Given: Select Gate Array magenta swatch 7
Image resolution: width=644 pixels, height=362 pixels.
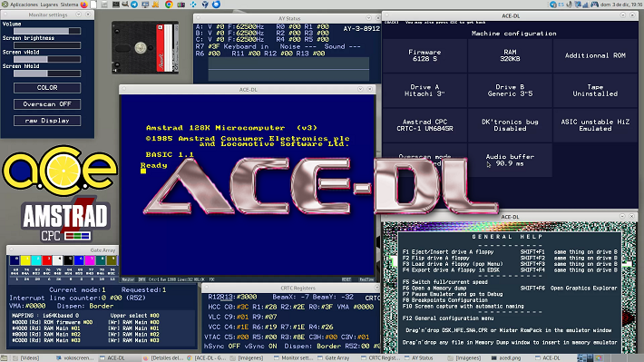Looking at the screenshot, I should [x=90, y=260].
